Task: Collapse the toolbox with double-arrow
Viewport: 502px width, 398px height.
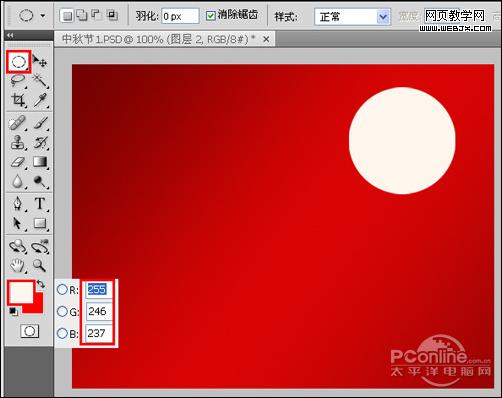Action: pos(10,35)
